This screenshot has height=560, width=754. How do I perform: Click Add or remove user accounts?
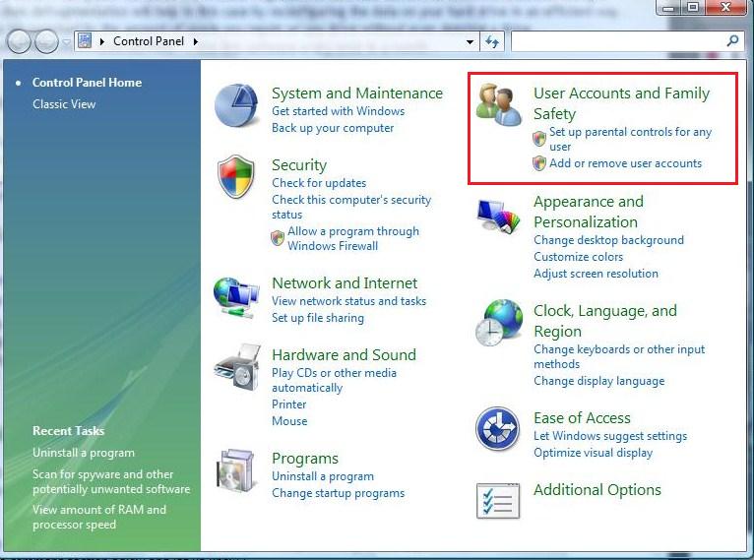pos(626,163)
